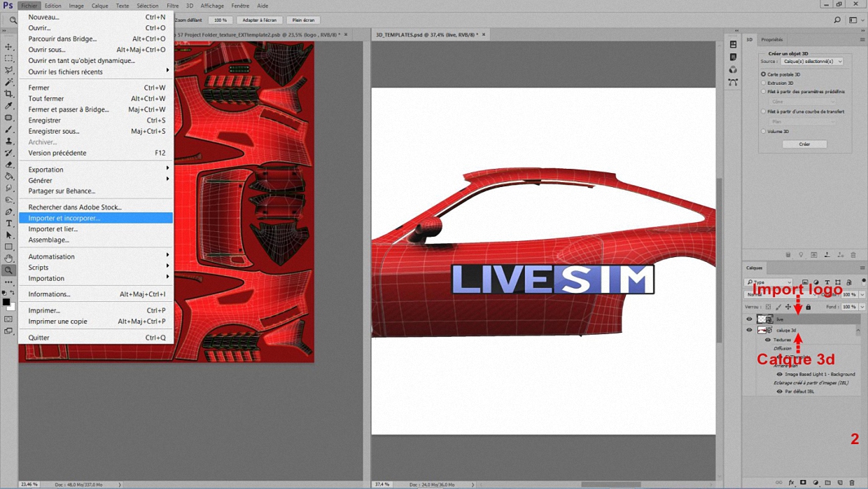Select the Horizontal Type tool
Image resolution: width=868 pixels, height=489 pixels.
[x=8, y=223]
